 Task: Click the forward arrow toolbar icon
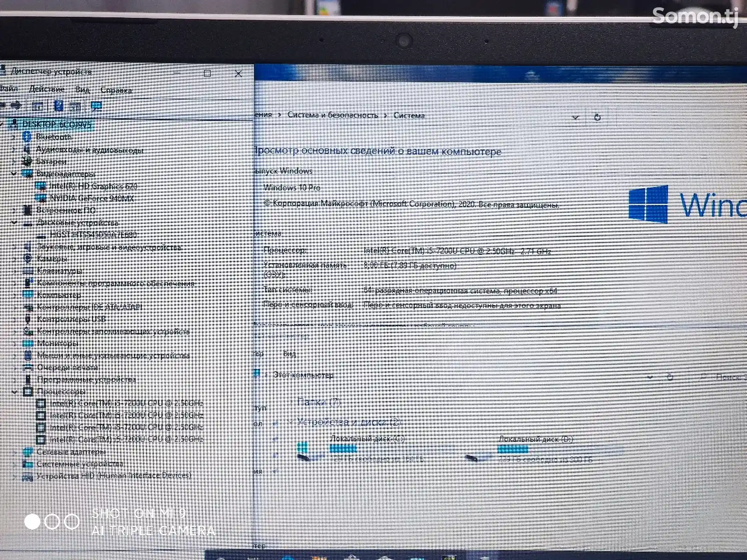[16, 105]
